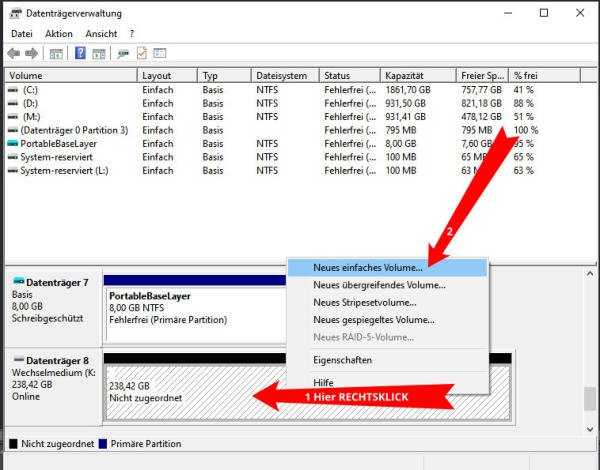Select the (C:) volume row
Screen dimensions: 600x470
(293, 90)
